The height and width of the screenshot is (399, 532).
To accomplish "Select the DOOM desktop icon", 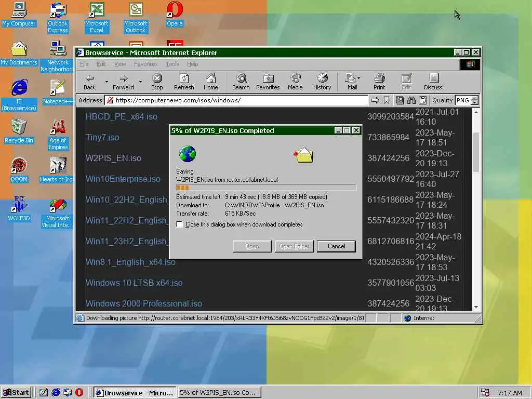I will point(19,170).
